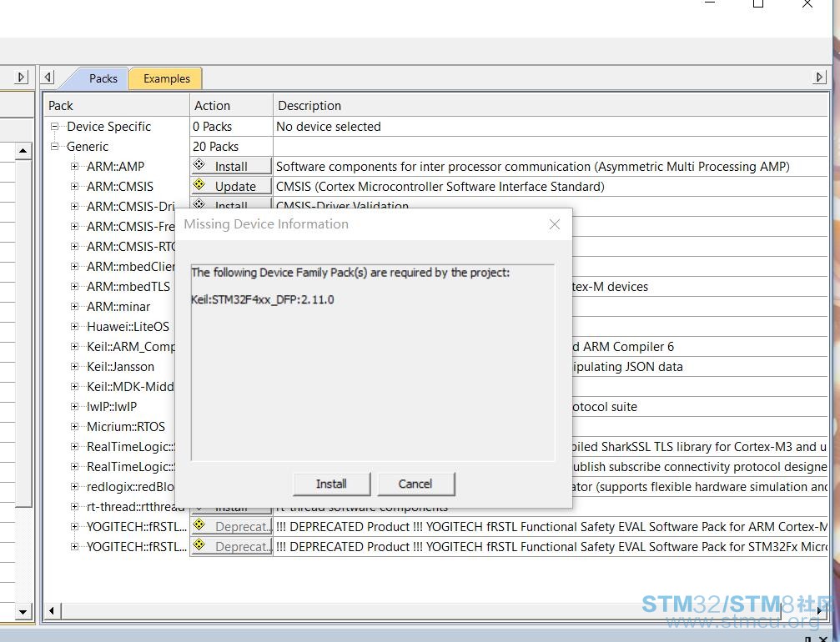Maximize the Pack Installer window
840x642 pixels.
pyautogui.click(x=758, y=3)
